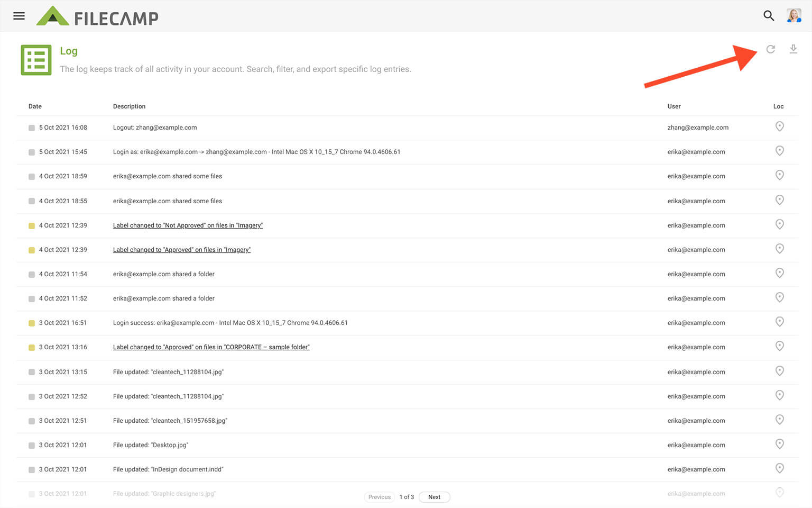This screenshot has width=812, height=508.
Task: Click the User column header
Action: coord(674,106)
